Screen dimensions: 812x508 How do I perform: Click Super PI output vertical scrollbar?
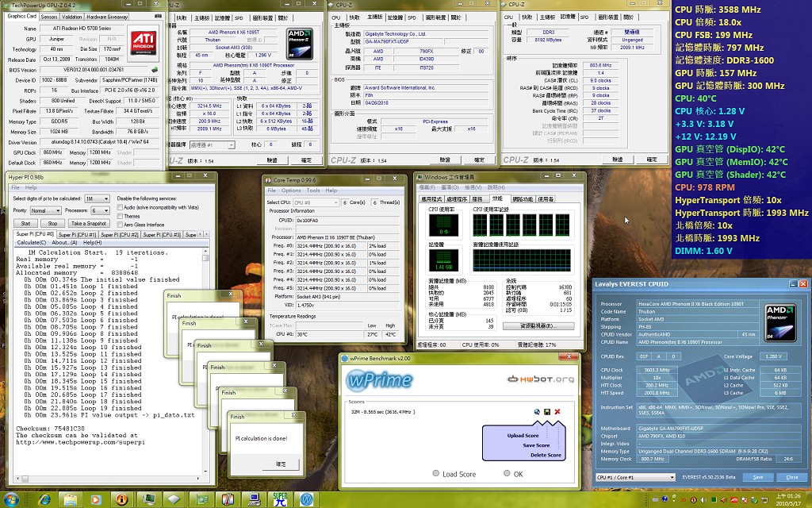point(205,363)
